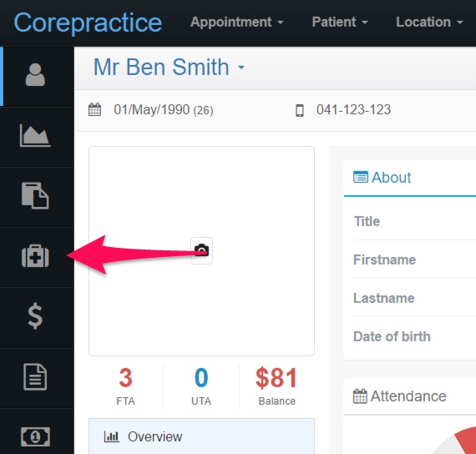Open the documents copy sidebar icon
This screenshot has width=476, height=454.
(x=35, y=196)
